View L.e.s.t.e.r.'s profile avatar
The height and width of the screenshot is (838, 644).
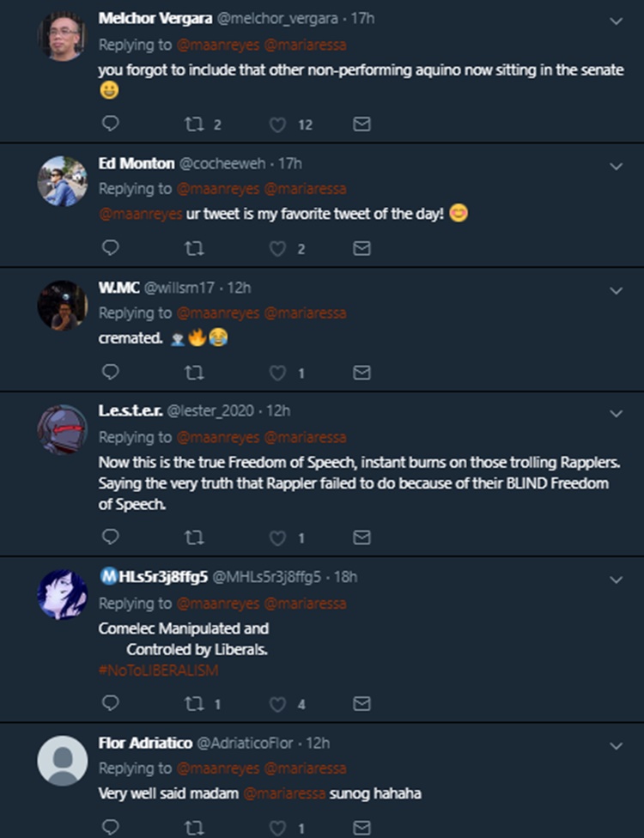[62, 428]
